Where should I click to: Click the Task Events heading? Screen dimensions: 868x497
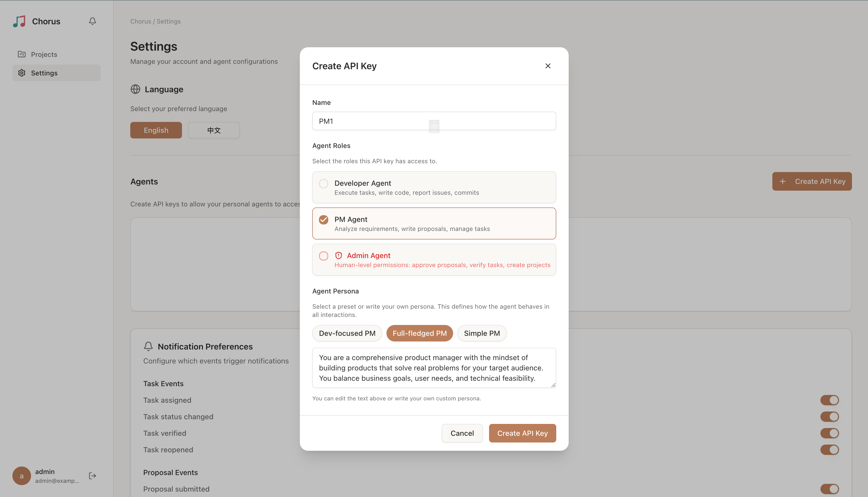click(163, 384)
